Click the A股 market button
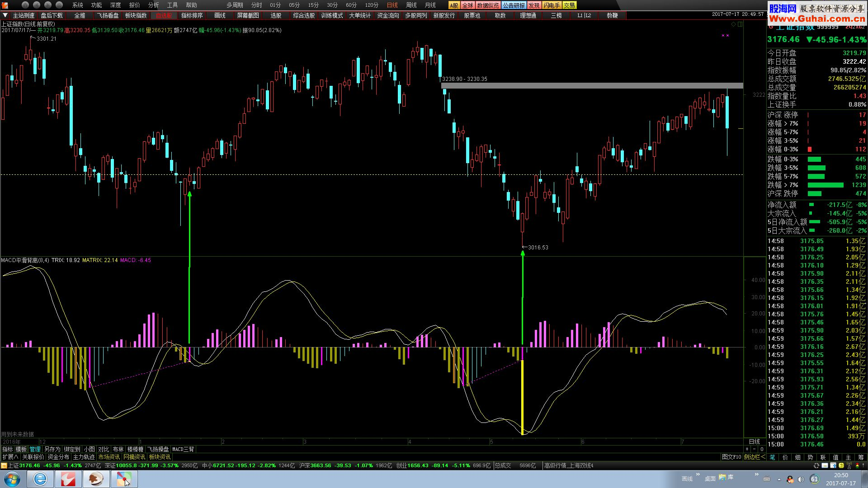Viewport: 868px width, 488px height. pyautogui.click(x=454, y=5)
